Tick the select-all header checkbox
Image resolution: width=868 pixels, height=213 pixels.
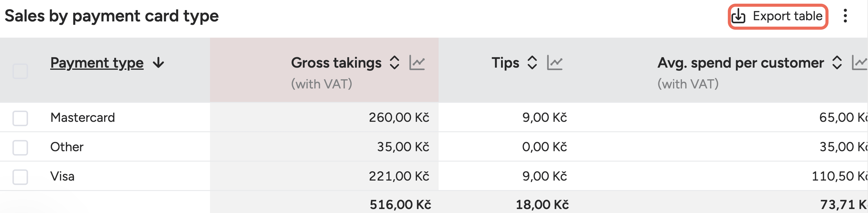coord(20,71)
